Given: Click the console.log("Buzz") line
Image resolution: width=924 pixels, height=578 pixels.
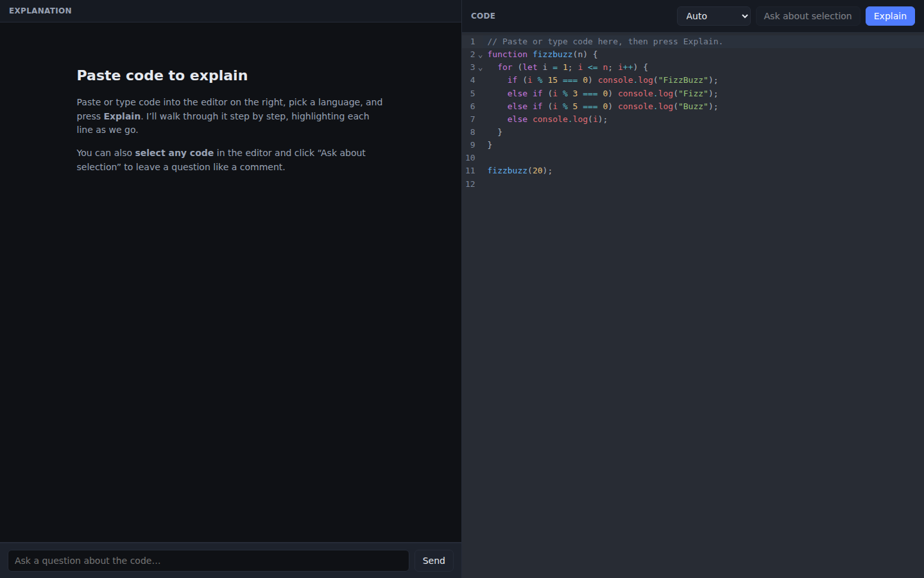Looking at the screenshot, I should click(613, 107).
